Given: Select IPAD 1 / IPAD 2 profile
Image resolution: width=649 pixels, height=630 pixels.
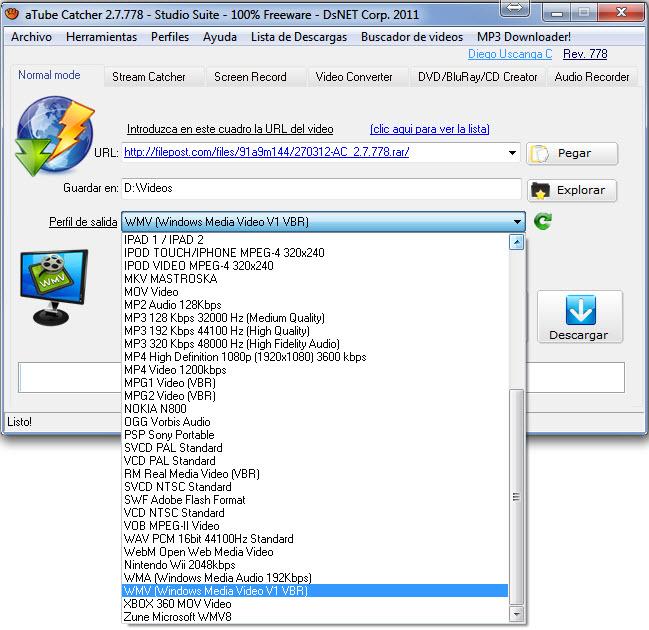Looking at the screenshot, I should [315, 240].
